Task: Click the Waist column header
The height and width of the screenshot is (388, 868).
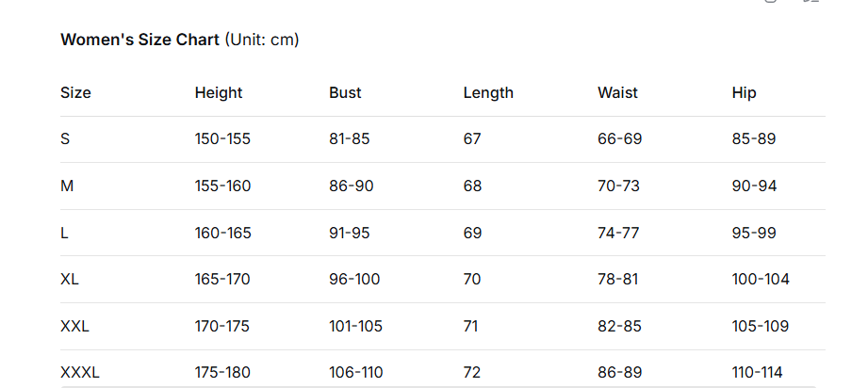Action: [617, 92]
